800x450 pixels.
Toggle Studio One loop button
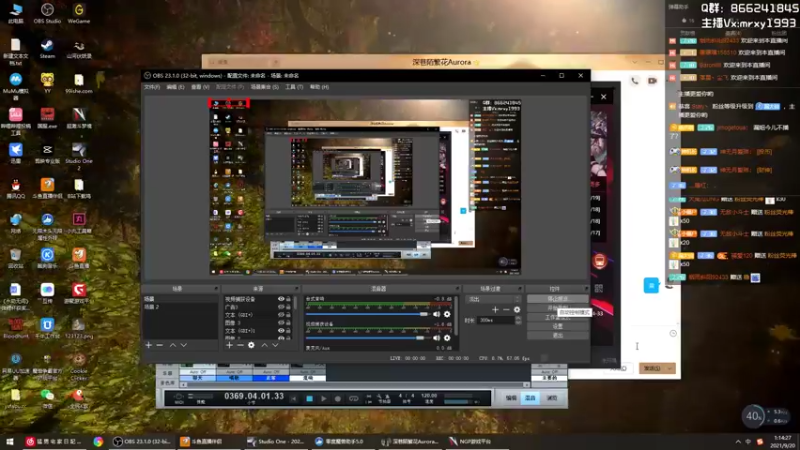pyautogui.click(x=353, y=398)
